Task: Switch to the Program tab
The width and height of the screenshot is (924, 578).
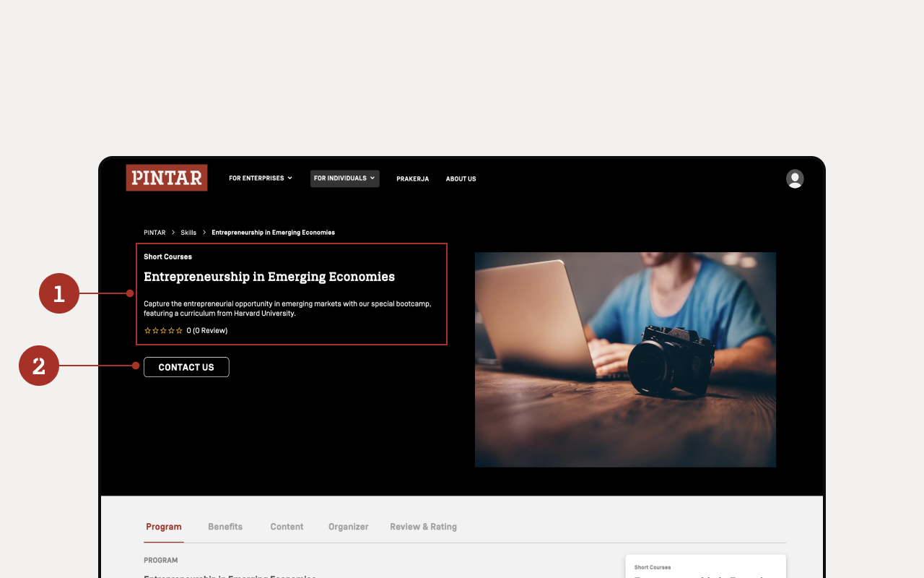Action: pos(164,527)
